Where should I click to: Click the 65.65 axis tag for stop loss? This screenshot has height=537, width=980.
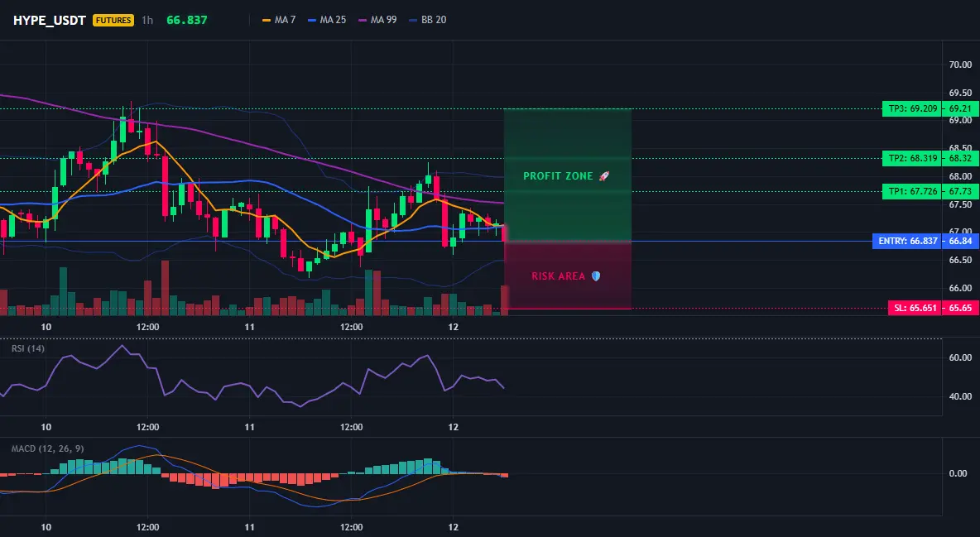click(960, 308)
